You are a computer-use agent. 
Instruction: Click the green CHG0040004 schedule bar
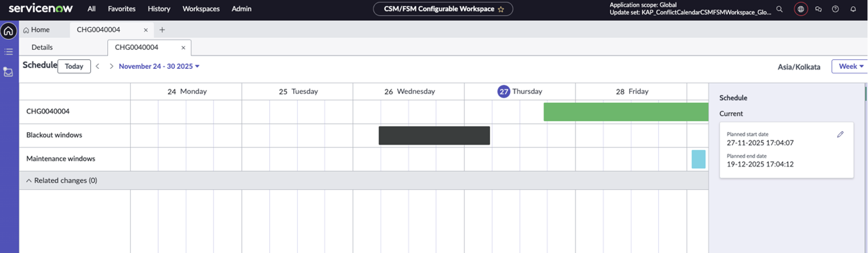626,112
